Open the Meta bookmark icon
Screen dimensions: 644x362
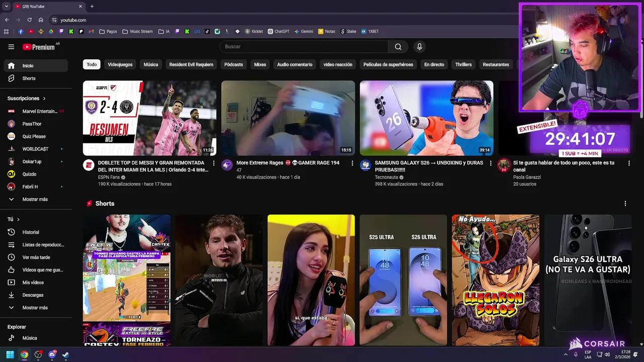[197, 31]
